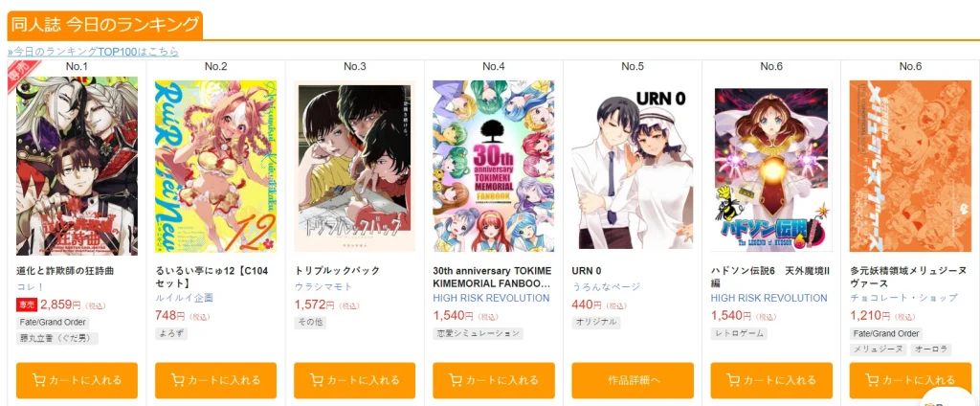The height and width of the screenshot is (406, 980).
Task: Open the URN 0 cover thumbnail
Action: [x=633, y=168]
